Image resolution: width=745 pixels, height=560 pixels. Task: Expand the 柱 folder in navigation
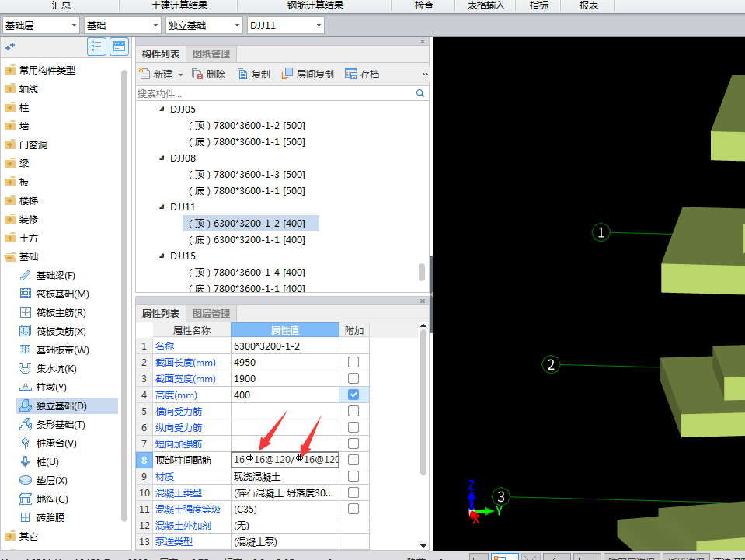tap(10, 108)
